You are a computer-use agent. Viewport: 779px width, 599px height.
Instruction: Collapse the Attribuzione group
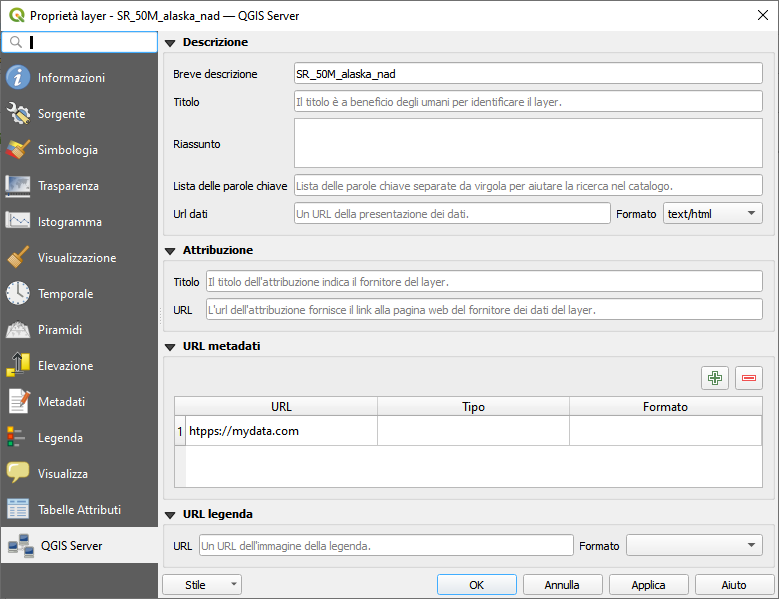(x=170, y=251)
